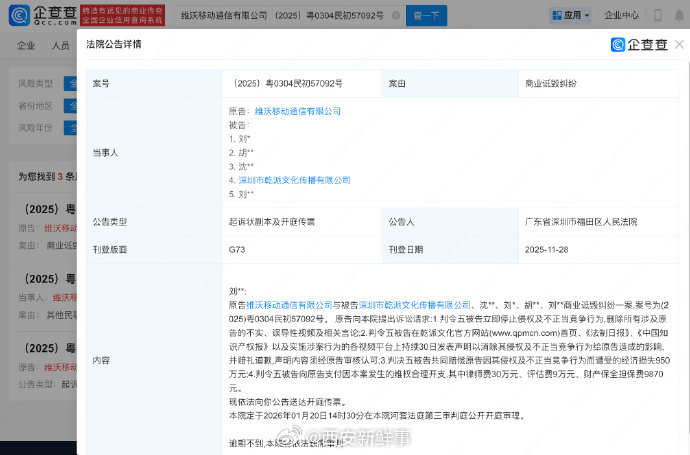The width and height of the screenshot is (690, 455).
Task: Open the 应用 dropdown menu
Action: [571, 15]
